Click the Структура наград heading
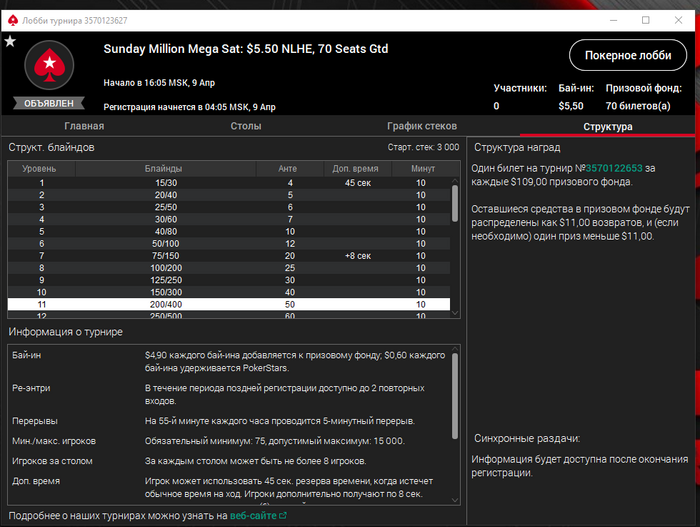The width and height of the screenshot is (700, 527). (x=517, y=147)
